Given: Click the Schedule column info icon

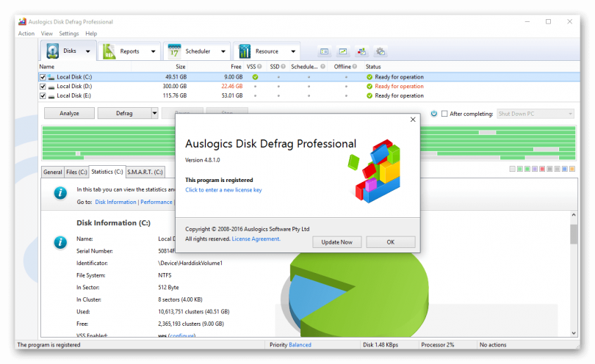Looking at the screenshot, I should tap(322, 66).
